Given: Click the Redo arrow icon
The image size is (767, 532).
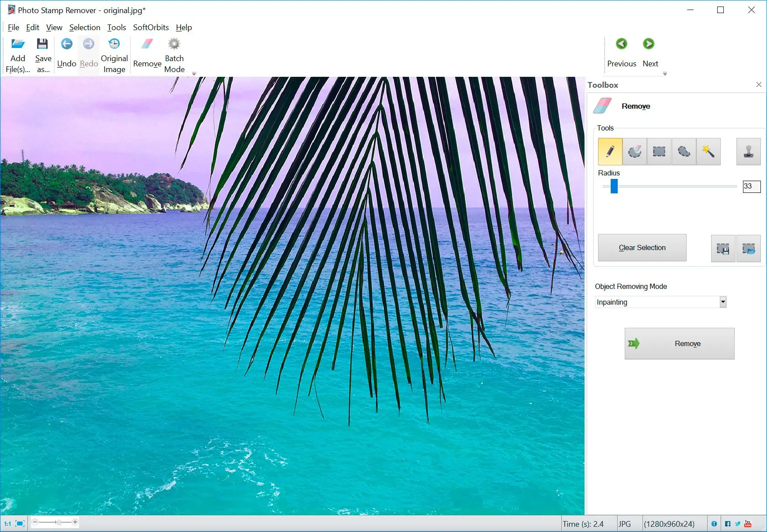Looking at the screenshot, I should 89,44.
